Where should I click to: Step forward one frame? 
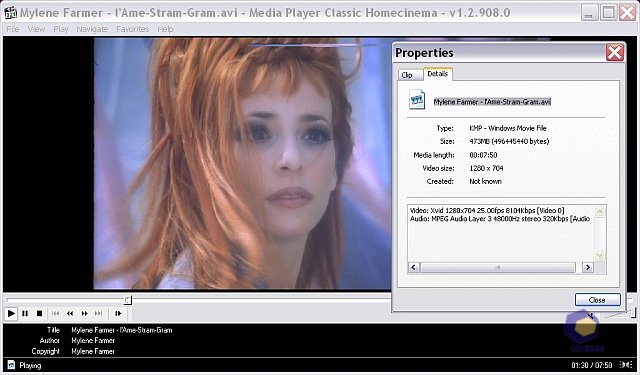tap(118, 313)
